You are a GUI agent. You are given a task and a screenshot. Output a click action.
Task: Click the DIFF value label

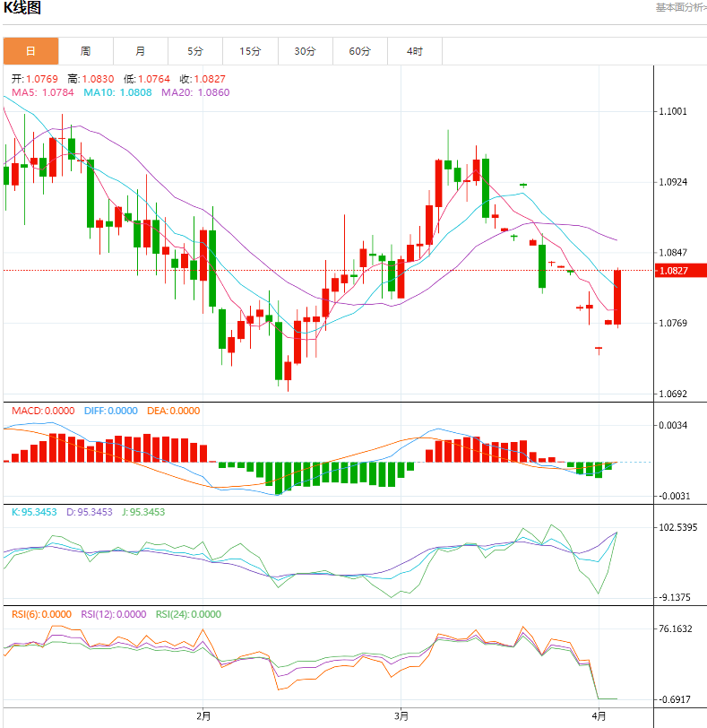[110, 411]
